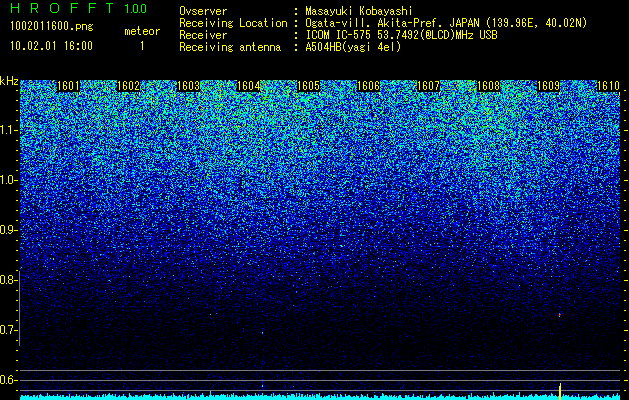Click the 0.6 kHz axis label
This screenshot has width=629, height=400.
click(x=8, y=380)
